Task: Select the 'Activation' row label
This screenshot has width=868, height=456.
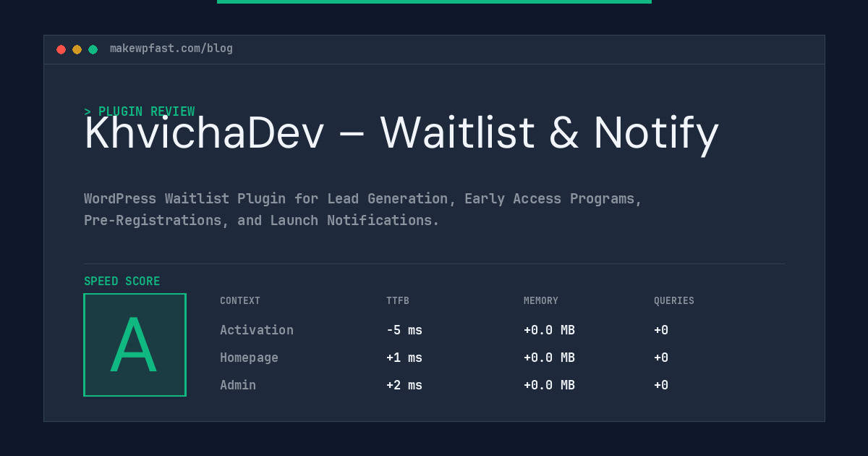Action: (x=257, y=330)
